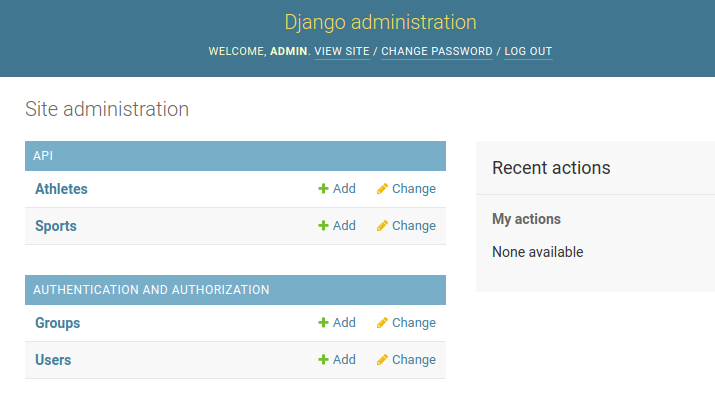Open the Athletes model list
The image size is (715, 416).
pos(61,189)
